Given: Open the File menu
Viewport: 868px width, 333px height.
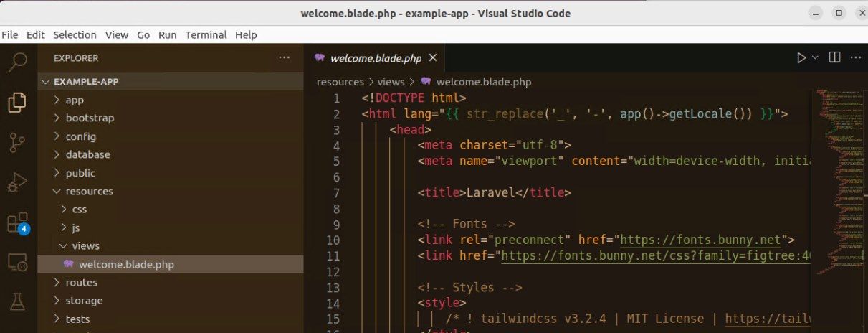Looking at the screenshot, I should (x=10, y=34).
